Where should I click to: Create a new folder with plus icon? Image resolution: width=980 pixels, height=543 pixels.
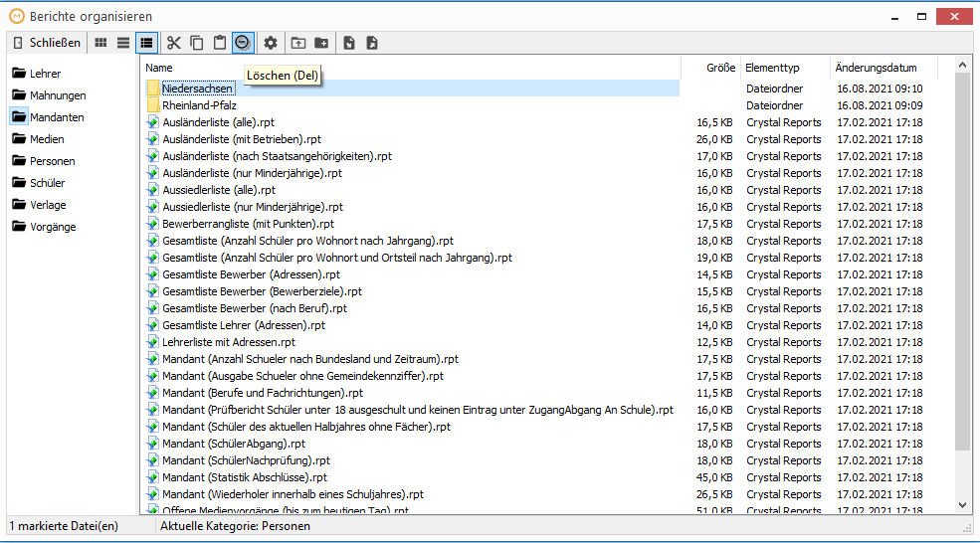pos(321,43)
